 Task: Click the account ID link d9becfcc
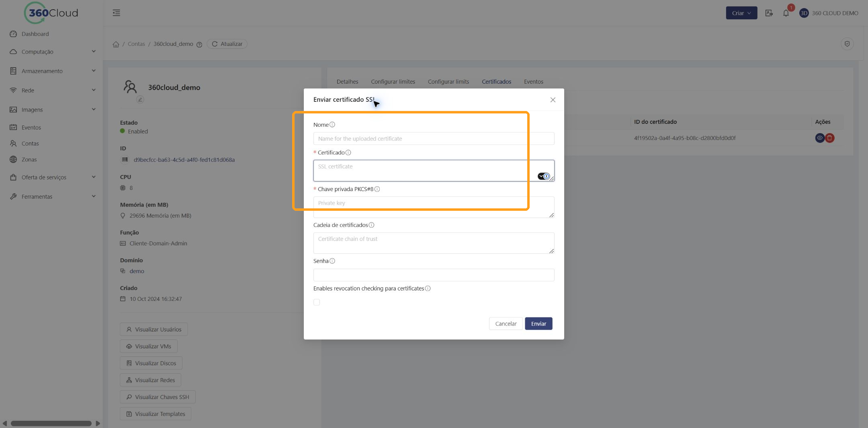(184, 160)
